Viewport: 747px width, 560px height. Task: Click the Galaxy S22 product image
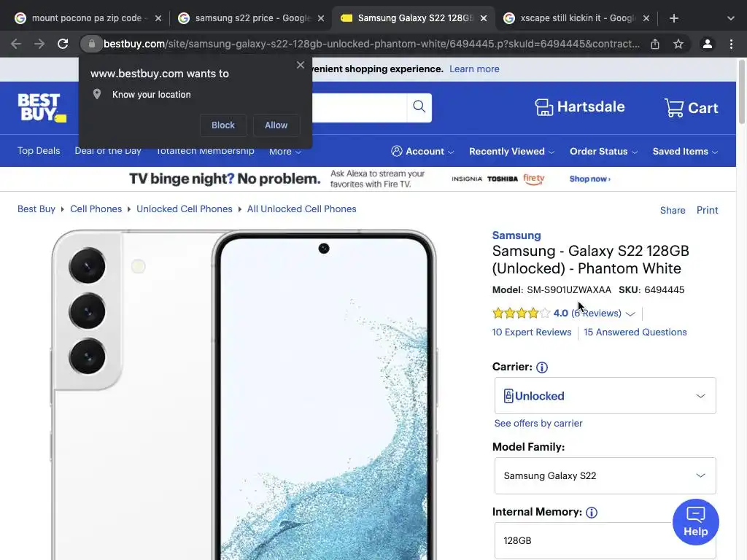click(x=244, y=395)
